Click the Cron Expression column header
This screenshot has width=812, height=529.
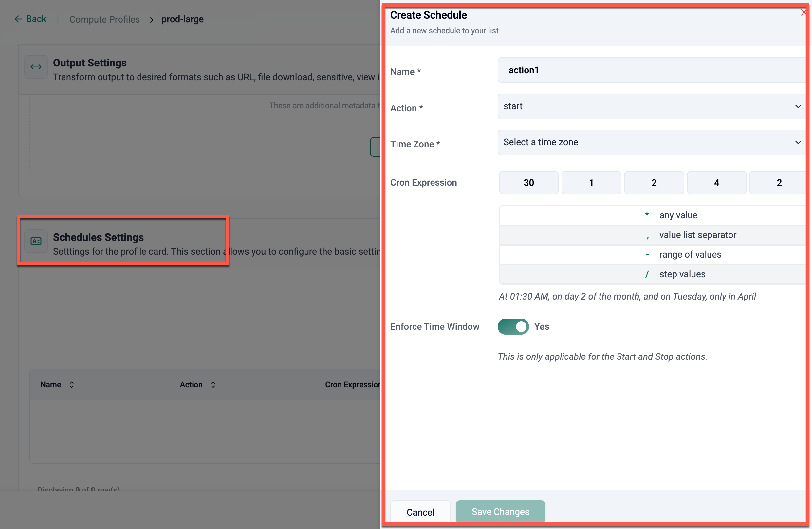tap(352, 385)
